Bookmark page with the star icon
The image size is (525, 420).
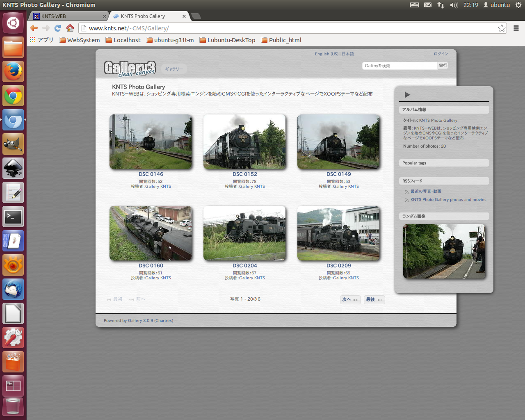(502, 28)
